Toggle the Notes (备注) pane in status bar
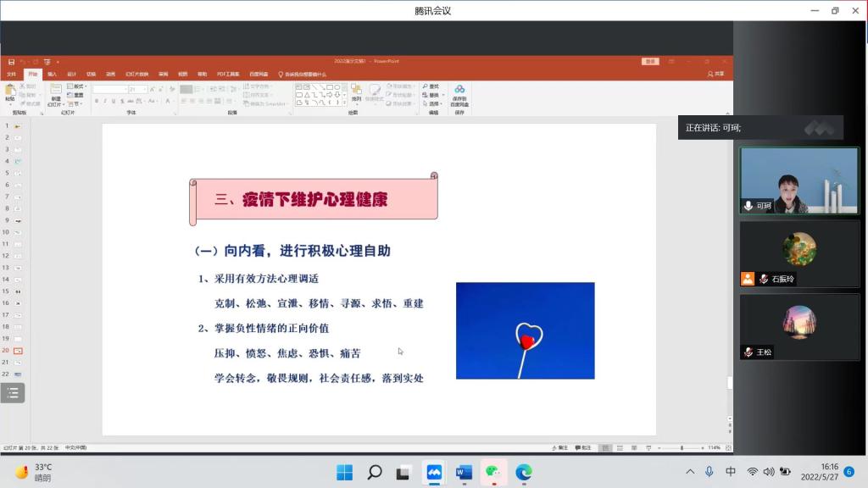The width and height of the screenshot is (868, 488). click(x=559, y=447)
